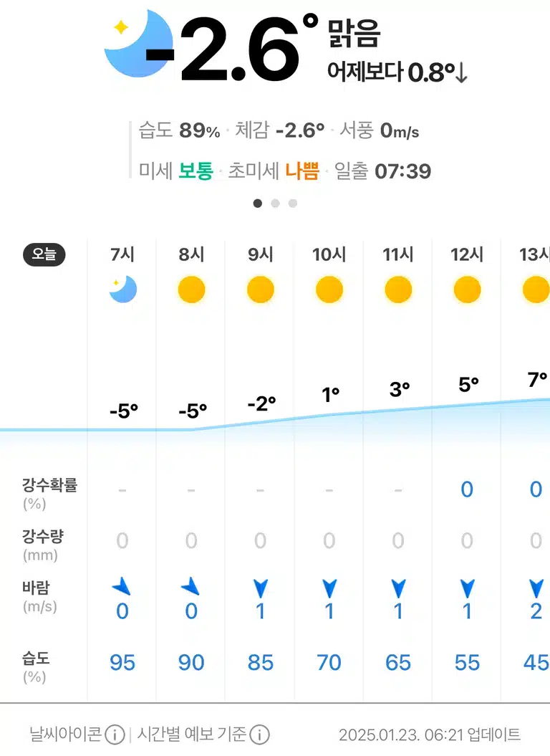Switch to the third page indicator dot

pyautogui.click(x=293, y=204)
